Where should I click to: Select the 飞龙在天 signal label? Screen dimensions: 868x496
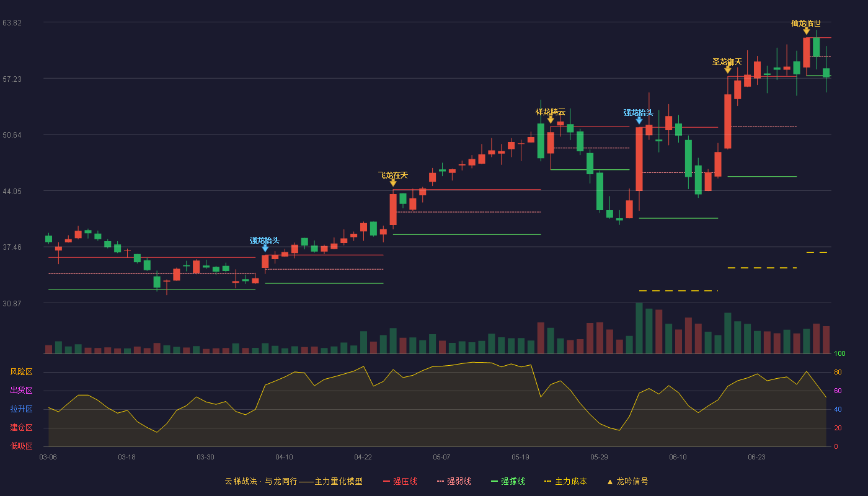click(x=393, y=175)
